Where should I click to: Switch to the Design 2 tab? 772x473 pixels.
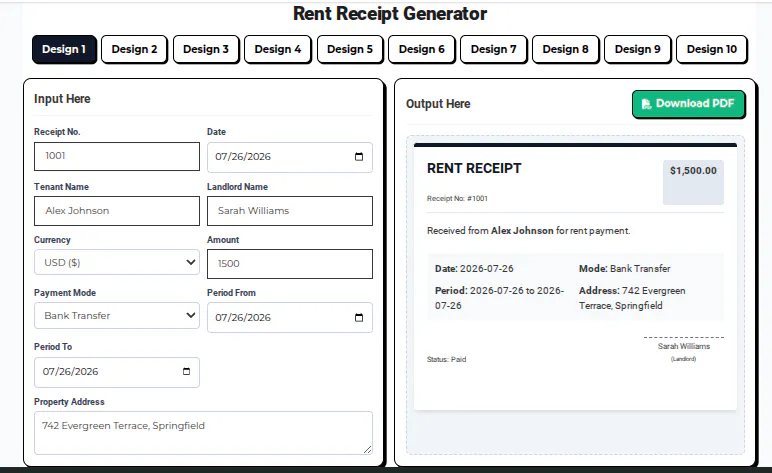pos(134,49)
